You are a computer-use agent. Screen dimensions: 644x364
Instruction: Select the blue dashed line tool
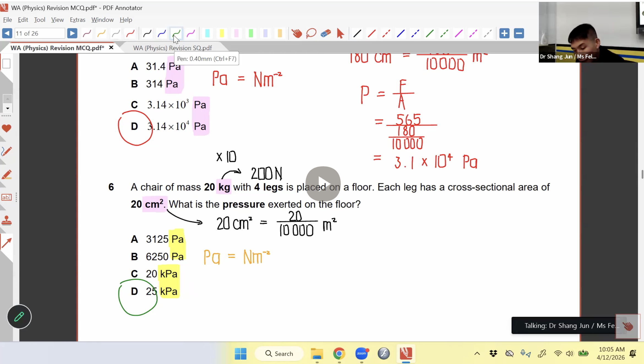tap(415, 33)
